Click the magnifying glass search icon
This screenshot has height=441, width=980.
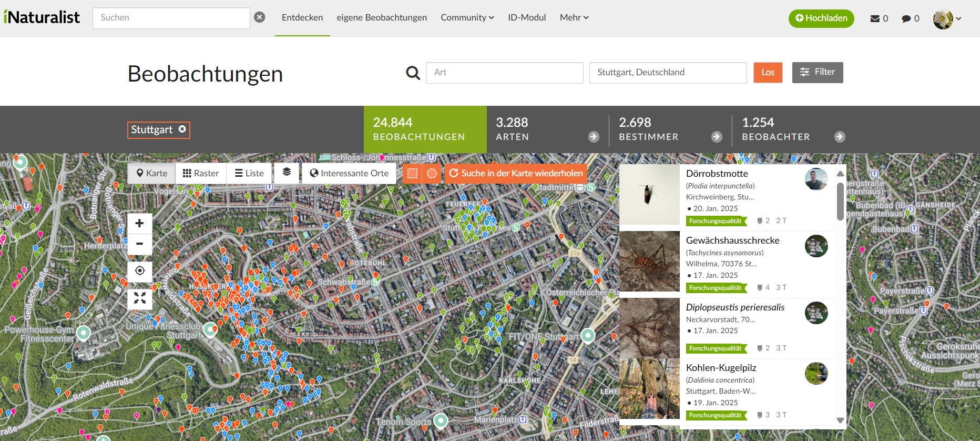pyautogui.click(x=413, y=73)
